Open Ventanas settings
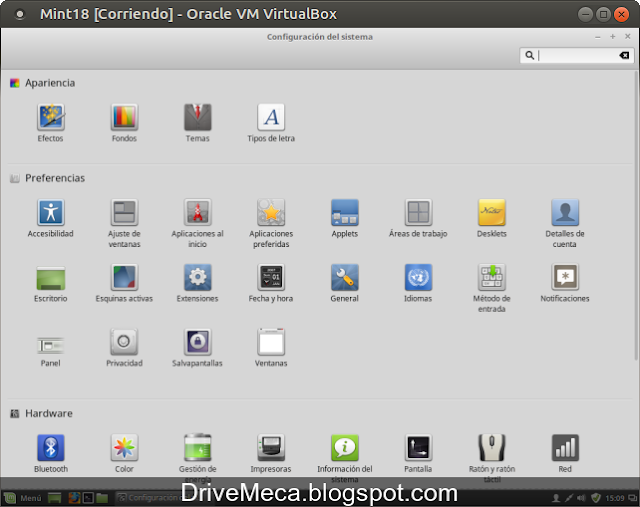Viewport: 640px width, 507px height. [x=271, y=348]
